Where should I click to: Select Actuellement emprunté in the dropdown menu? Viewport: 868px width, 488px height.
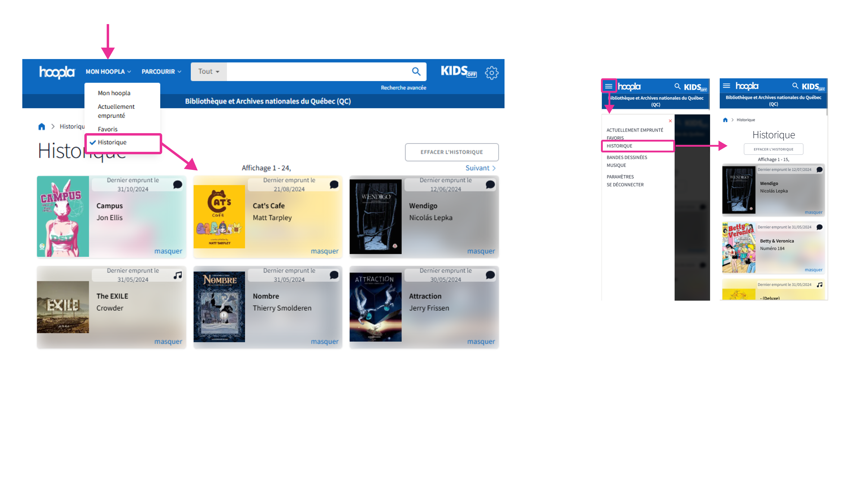coord(116,111)
